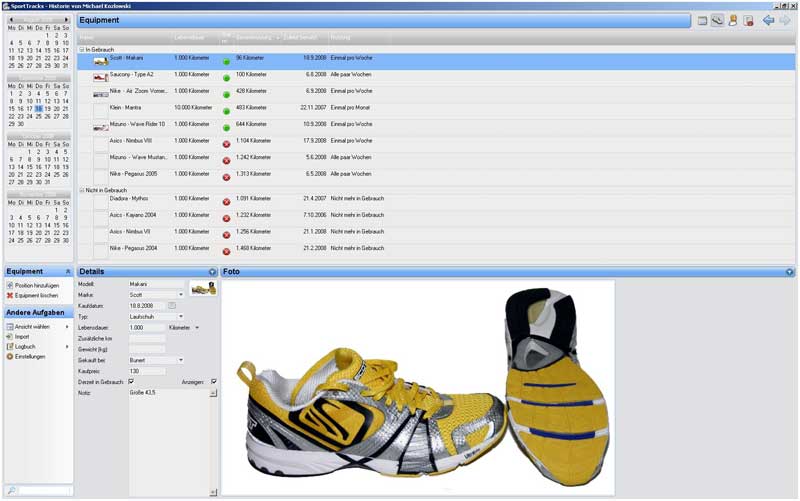Open Einstellungen menu item
The height and width of the screenshot is (501, 800).
click(x=30, y=357)
